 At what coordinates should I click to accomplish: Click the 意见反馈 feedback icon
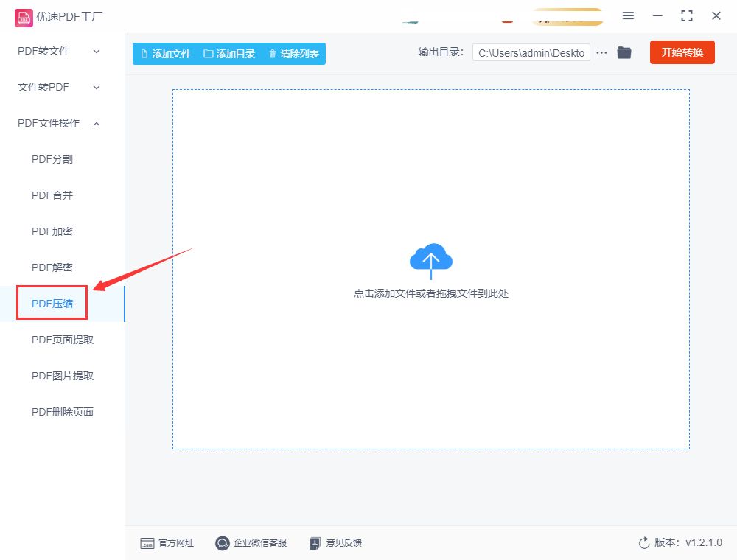click(315, 544)
